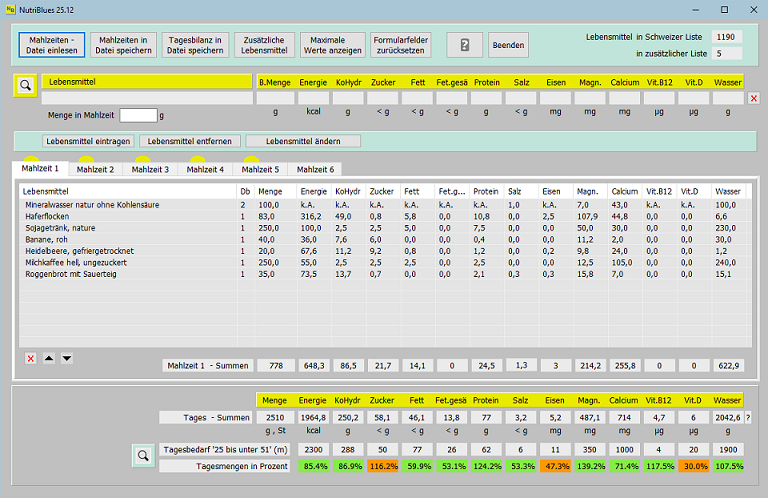Click the Menge in Mahlzeit input field
This screenshot has height=498, width=768.
tap(138, 116)
